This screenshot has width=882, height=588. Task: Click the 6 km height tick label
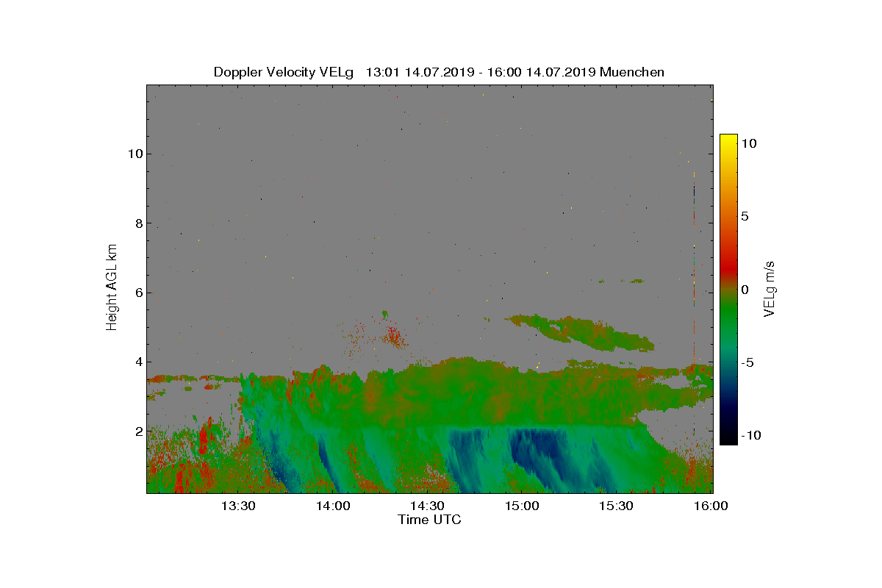pos(137,293)
